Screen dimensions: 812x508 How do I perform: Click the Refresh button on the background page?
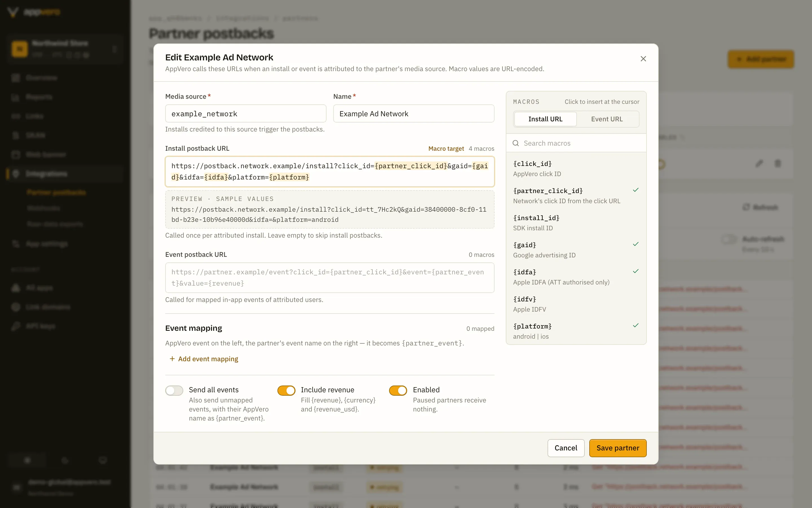[760, 207]
